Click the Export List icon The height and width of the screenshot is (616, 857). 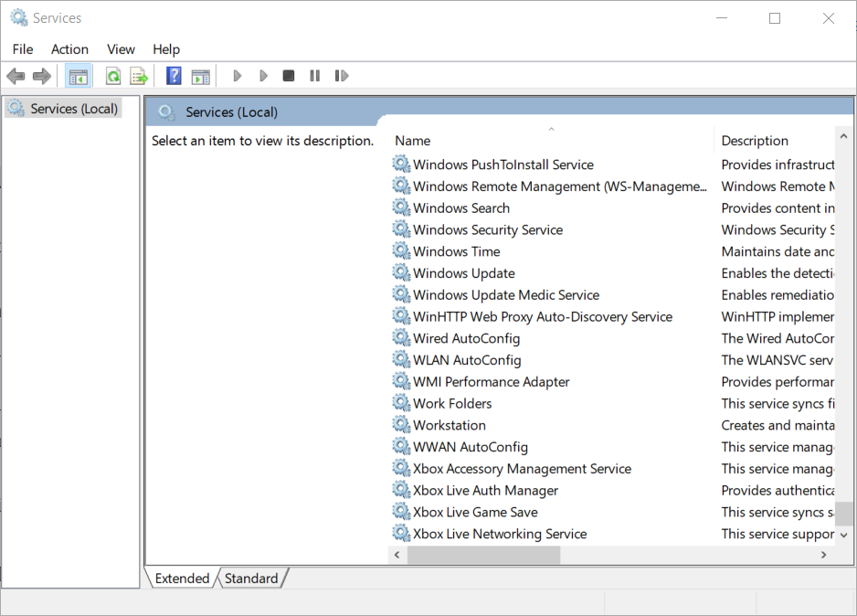click(x=139, y=75)
